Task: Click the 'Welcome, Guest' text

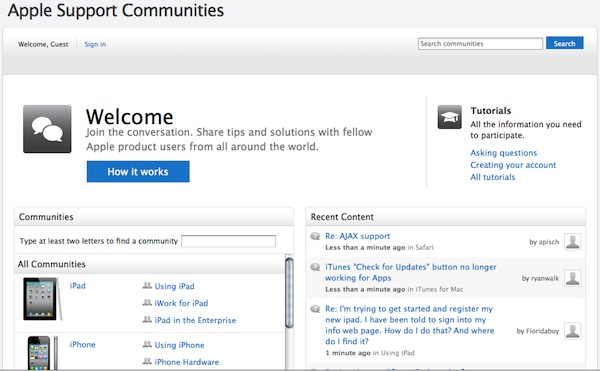Action: 43,44
